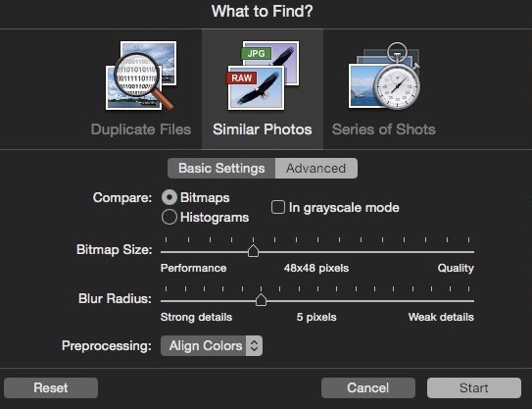Pick the Series of Shots stopwatch icon

point(384,76)
